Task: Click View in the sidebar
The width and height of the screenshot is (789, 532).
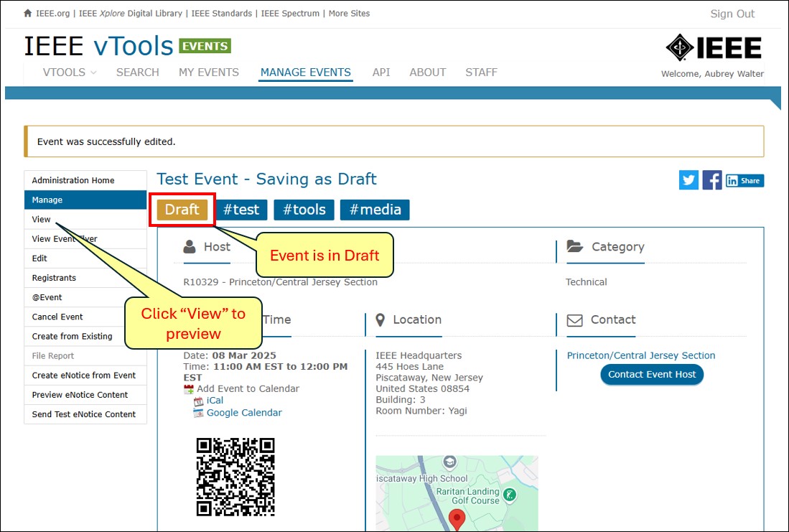Action: (85, 220)
